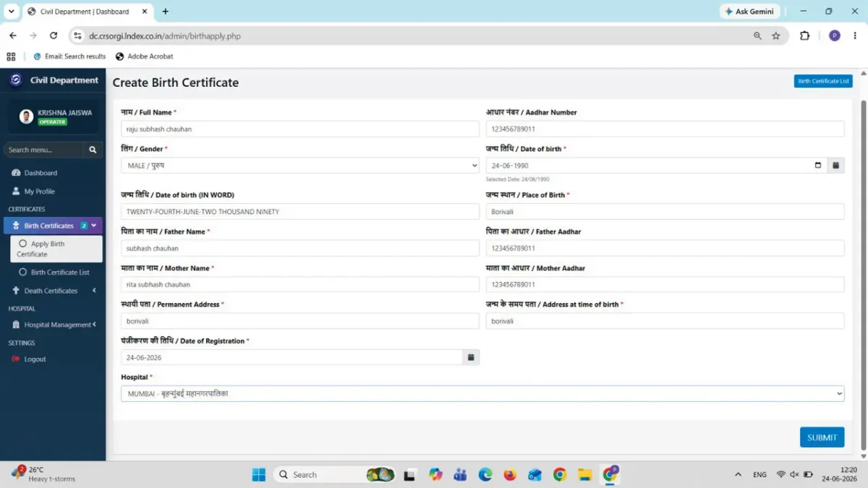868x488 pixels.
Task: Click the Mother Name input field
Action: coord(300,284)
